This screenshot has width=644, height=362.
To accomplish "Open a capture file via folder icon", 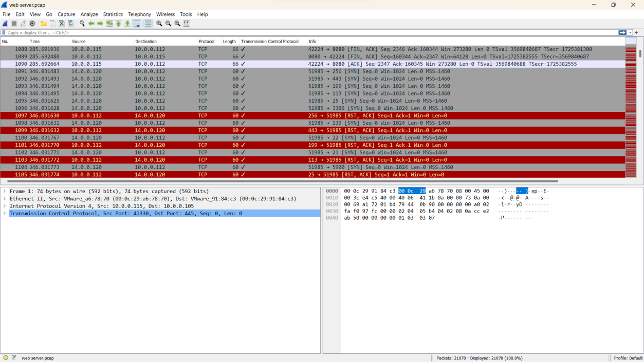I will coord(43,24).
